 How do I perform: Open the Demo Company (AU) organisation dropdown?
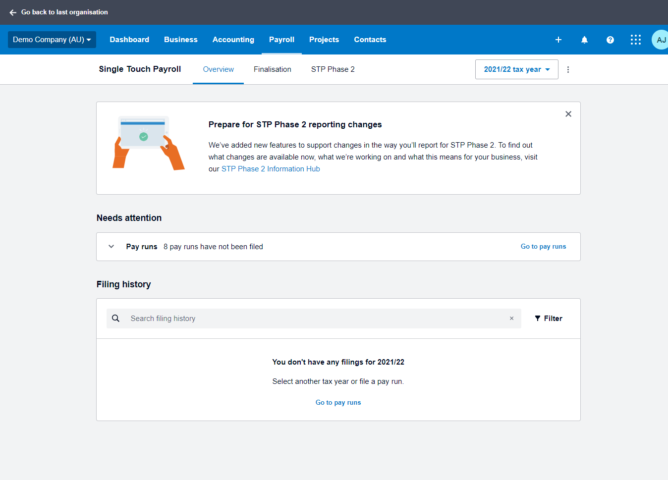[52, 40]
